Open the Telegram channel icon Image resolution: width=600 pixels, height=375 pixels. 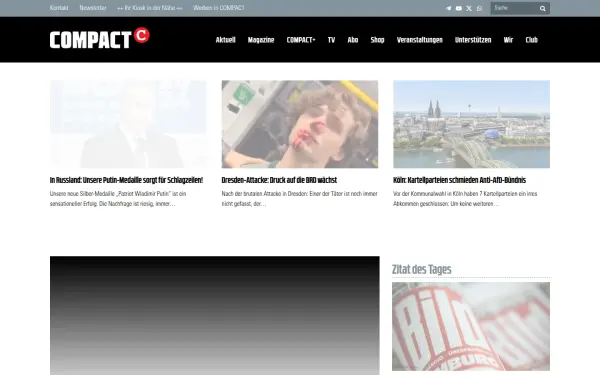[x=448, y=8]
